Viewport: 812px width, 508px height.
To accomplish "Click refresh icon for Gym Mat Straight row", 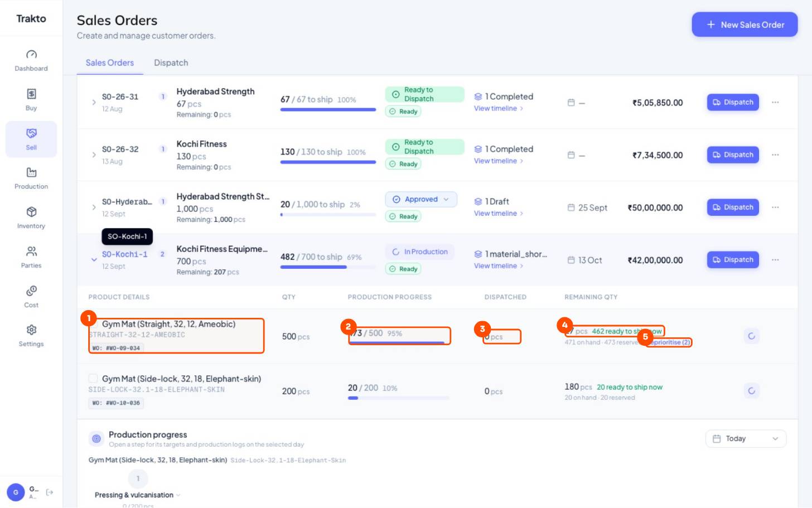I will (751, 336).
